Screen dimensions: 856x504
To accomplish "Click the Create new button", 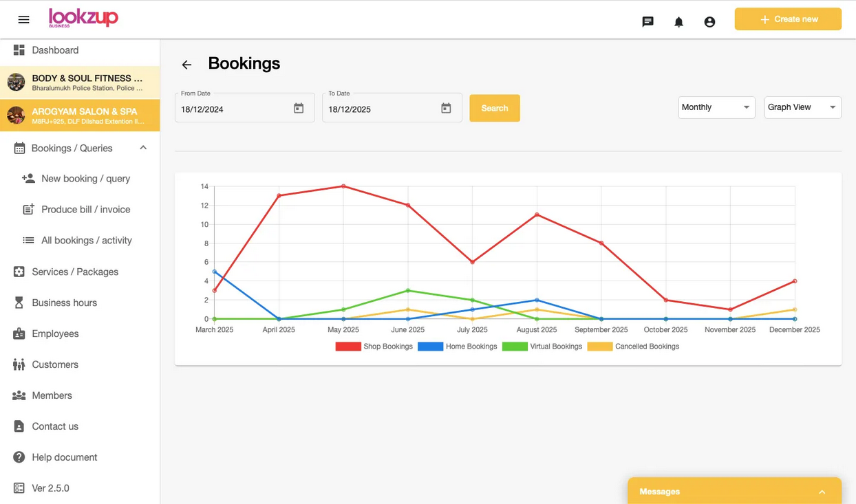I will [x=788, y=19].
